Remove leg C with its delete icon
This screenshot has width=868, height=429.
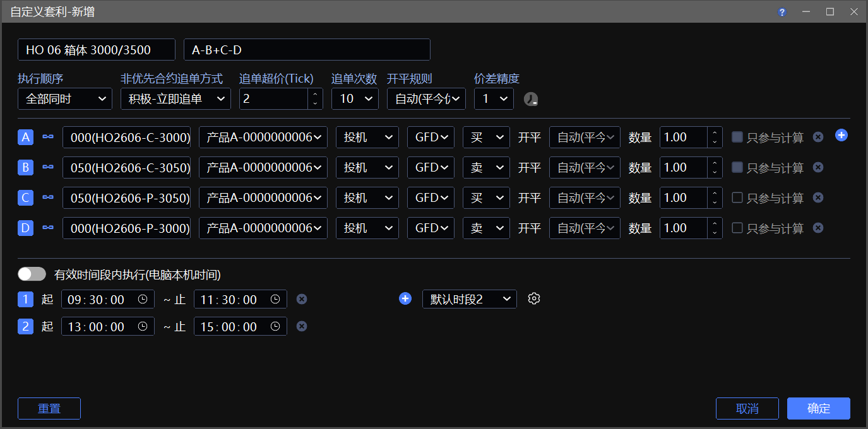(818, 197)
